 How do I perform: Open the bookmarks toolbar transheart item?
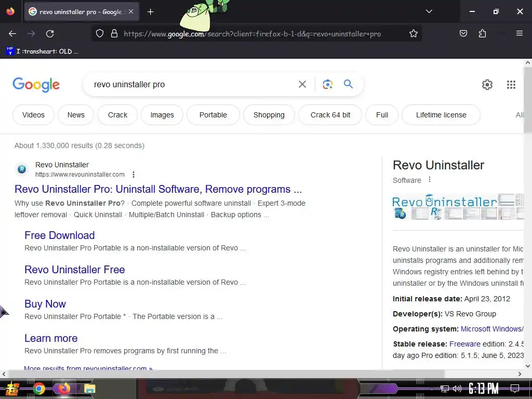(42, 51)
